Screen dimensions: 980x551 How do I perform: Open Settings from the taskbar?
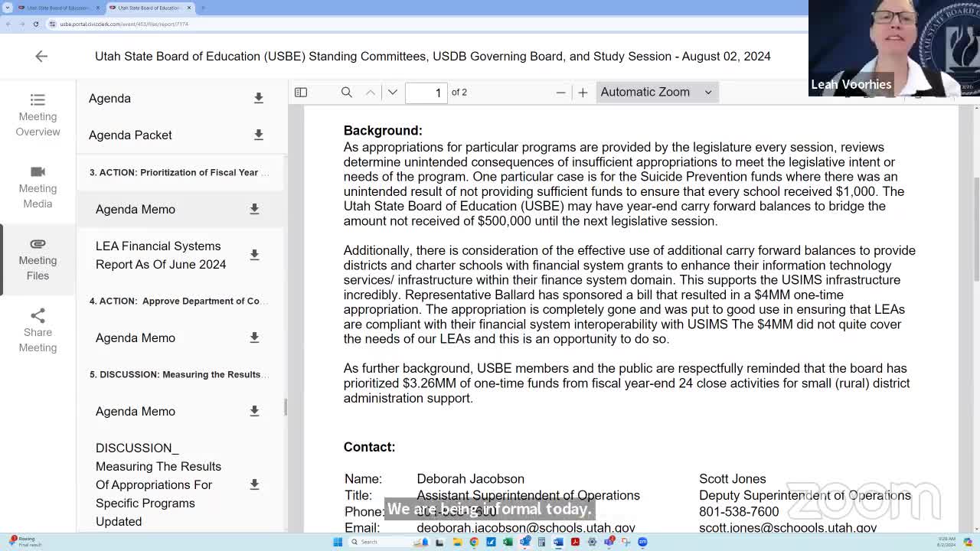pyautogui.click(x=592, y=542)
